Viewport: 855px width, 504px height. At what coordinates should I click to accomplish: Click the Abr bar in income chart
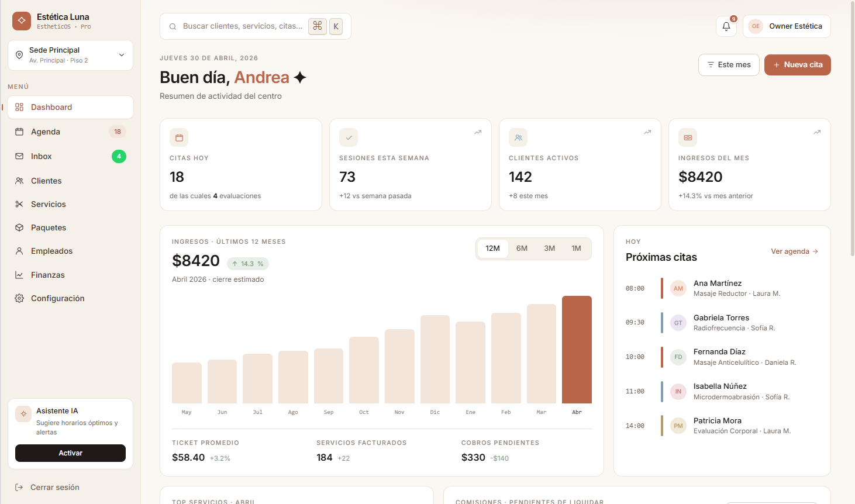[x=577, y=350]
